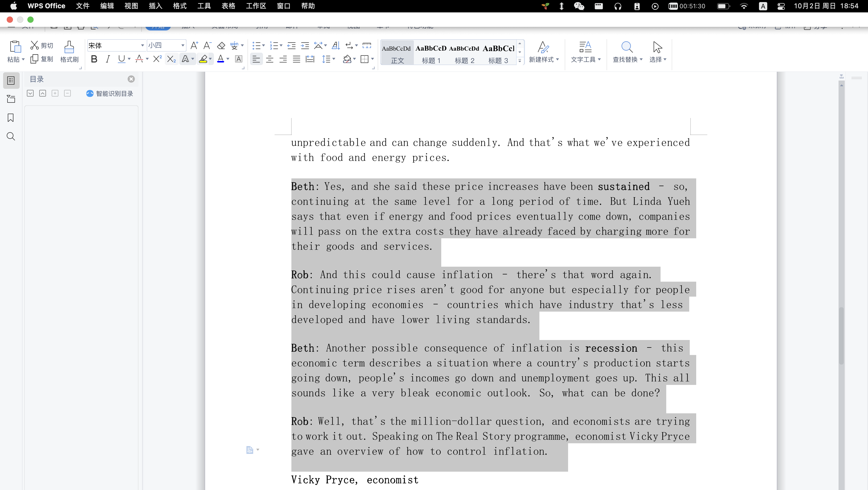The height and width of the screenshot is (490, 868).
Task: Click the Format Painter (格式刷) icon
Action: 69,47
